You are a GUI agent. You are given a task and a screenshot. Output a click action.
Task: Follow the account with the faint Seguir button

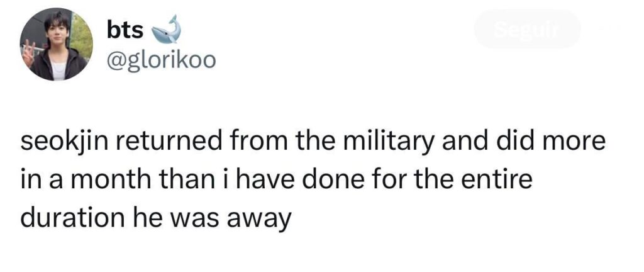(x=528, y=29)
